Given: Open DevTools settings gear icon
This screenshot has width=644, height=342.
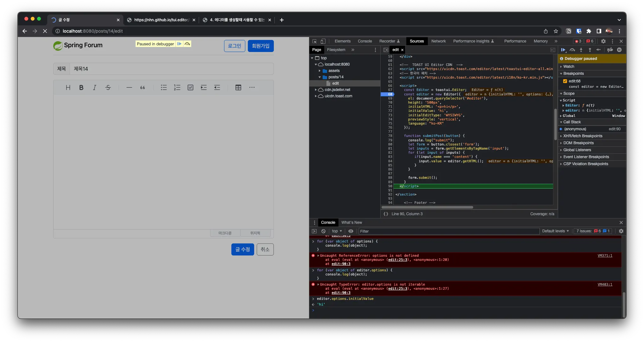Looking at the screenshot, I should [603, 41].
